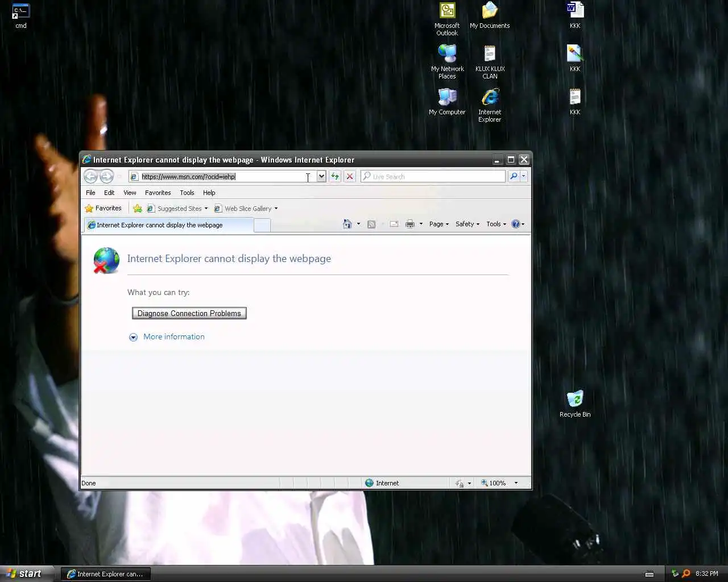The width and height of the screenshot is (728, 582).
Task: Click the Favorites star button
Action: (103, 208)
